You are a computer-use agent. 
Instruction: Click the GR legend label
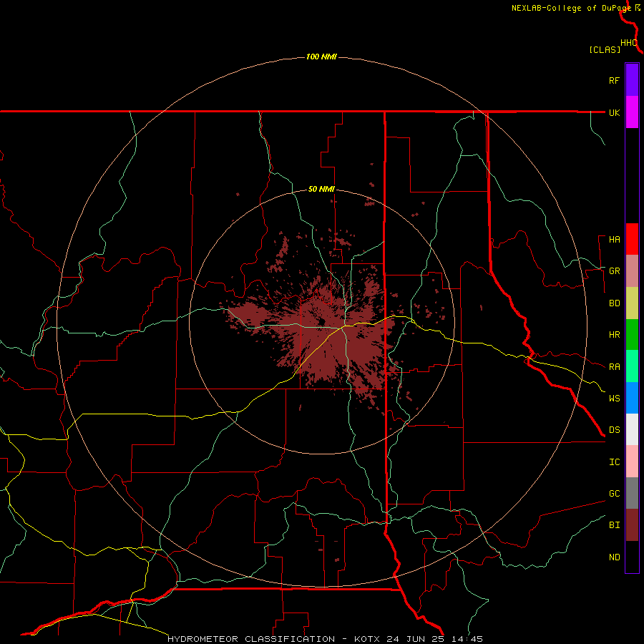[x=614, y=271]
